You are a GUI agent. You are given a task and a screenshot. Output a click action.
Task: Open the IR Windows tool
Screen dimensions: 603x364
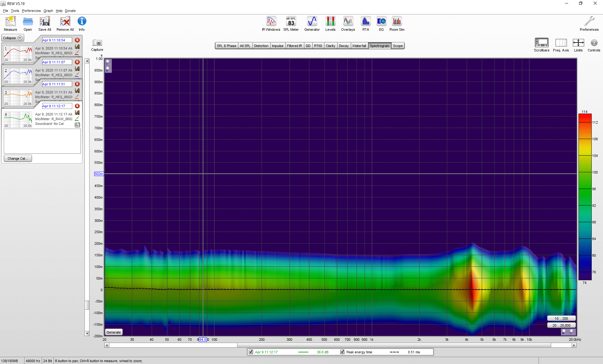(x=271, y=24)
